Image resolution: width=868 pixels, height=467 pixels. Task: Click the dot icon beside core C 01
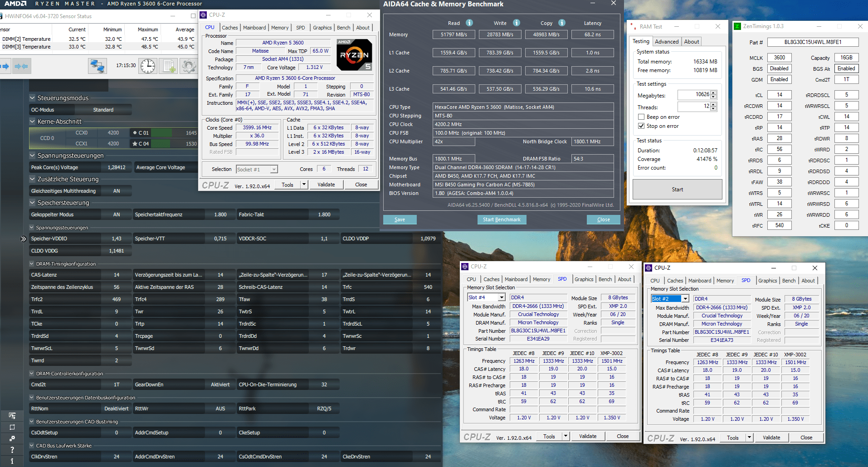135,133
